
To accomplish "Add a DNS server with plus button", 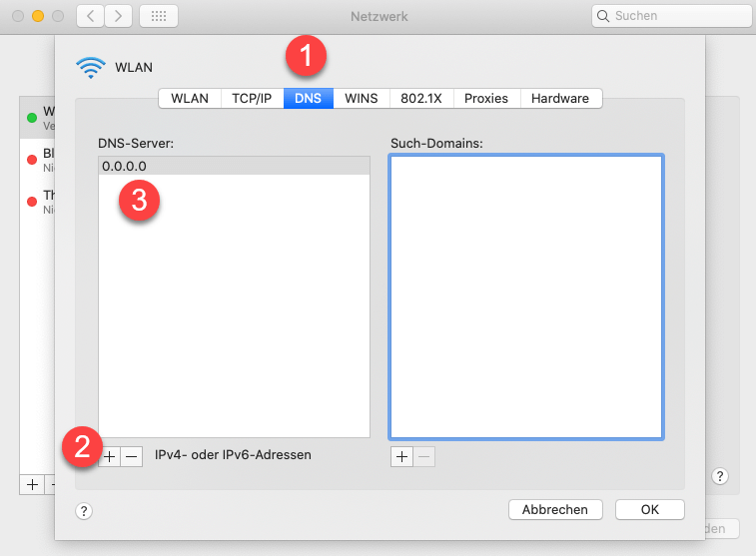I will click(110, 455).
